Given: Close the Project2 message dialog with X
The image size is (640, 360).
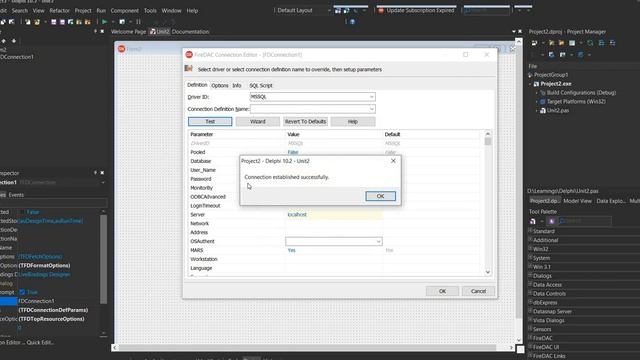Looking at the screenshot, I should [x=393, y=161].
